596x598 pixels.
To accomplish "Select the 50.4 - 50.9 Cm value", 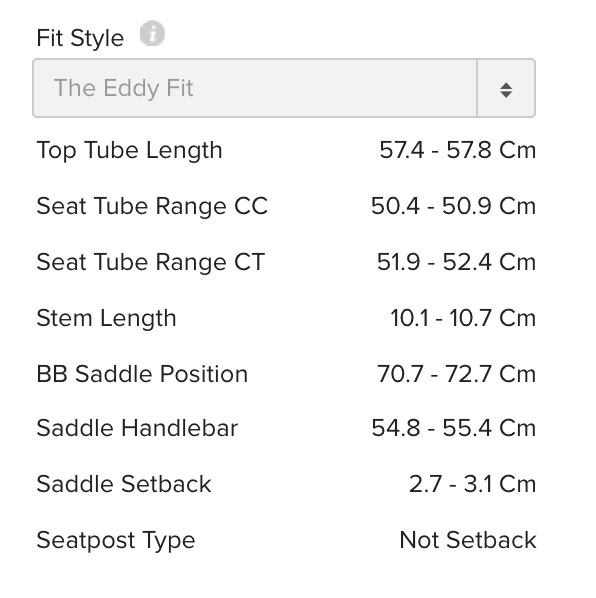I will tap(453, 206).
